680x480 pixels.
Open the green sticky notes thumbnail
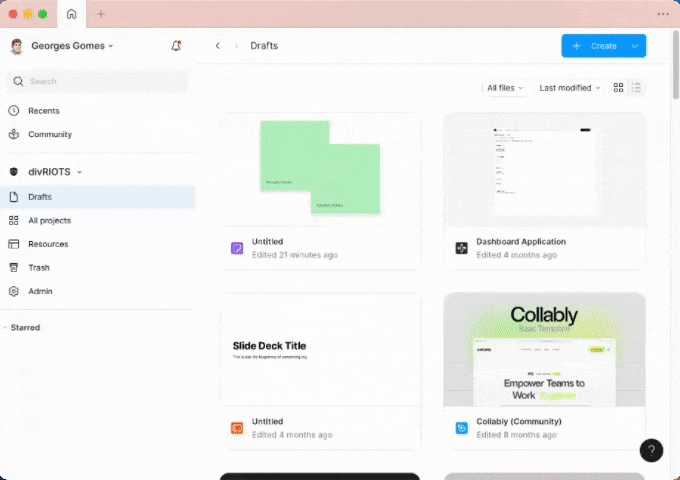pos(320,169)
